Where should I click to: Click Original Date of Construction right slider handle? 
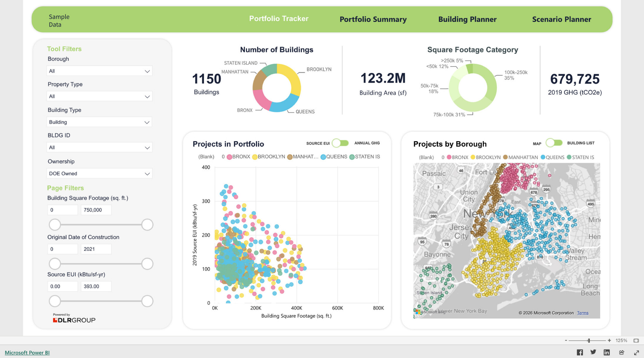(x=147, y=264)
